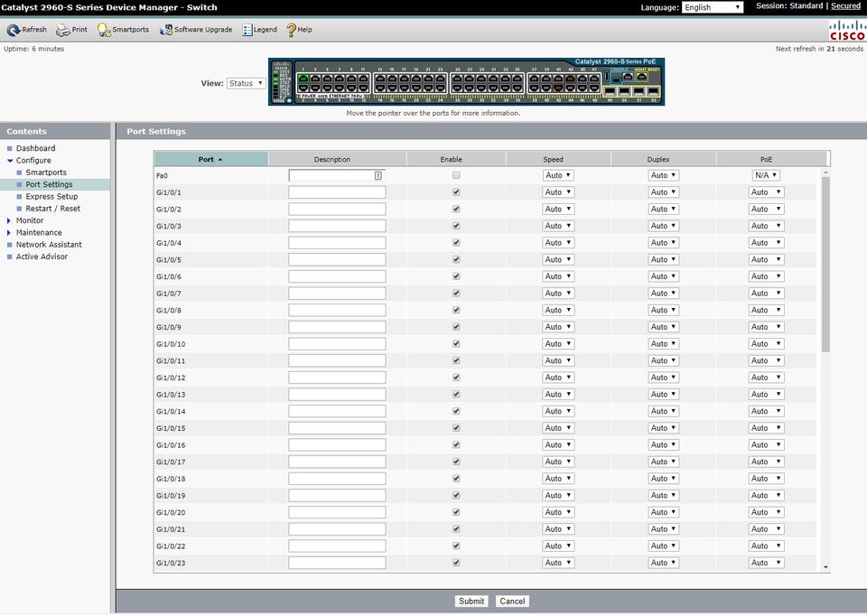Open the Duplex dropdown for Gi1/0/18

pos(663,479)
